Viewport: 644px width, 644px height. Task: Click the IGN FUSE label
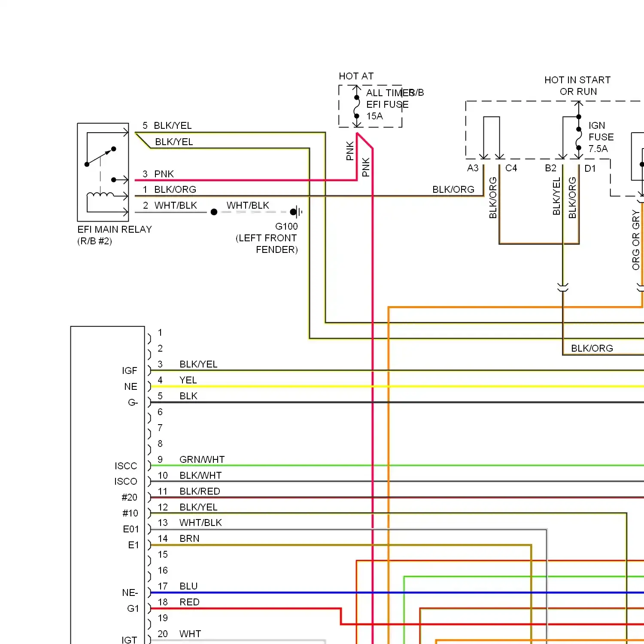pyautogui.click(x=601, y=131)
